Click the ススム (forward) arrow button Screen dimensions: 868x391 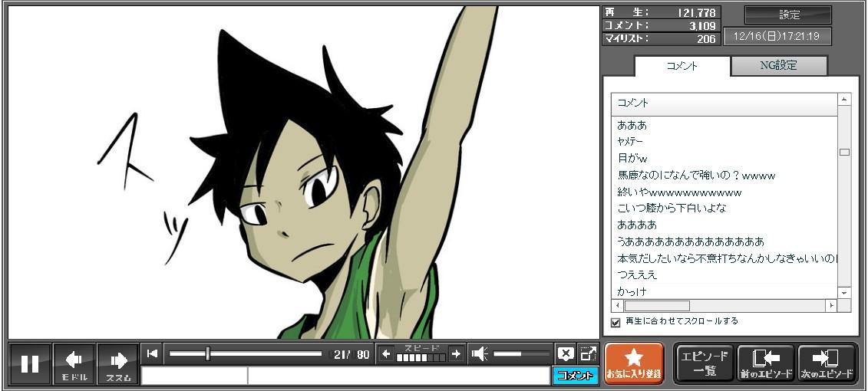[117, 363]
